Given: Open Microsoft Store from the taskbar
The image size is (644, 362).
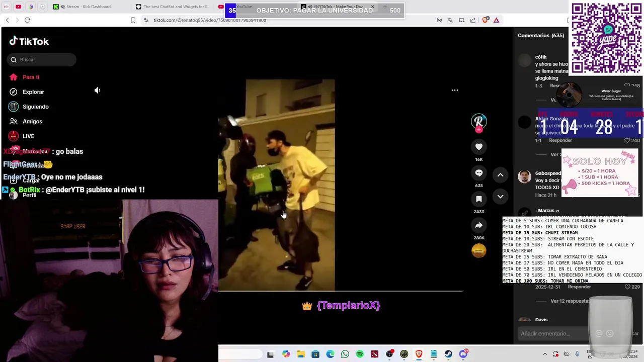Looking at the screenshot, I should click(315, 354).
